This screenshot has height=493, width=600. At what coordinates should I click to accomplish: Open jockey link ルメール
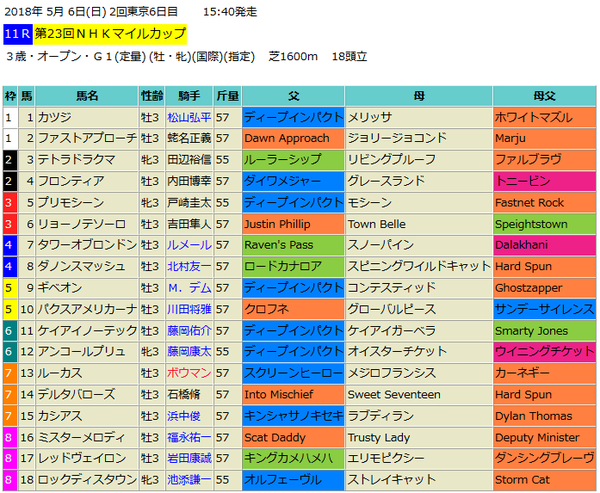coord(189,245)
